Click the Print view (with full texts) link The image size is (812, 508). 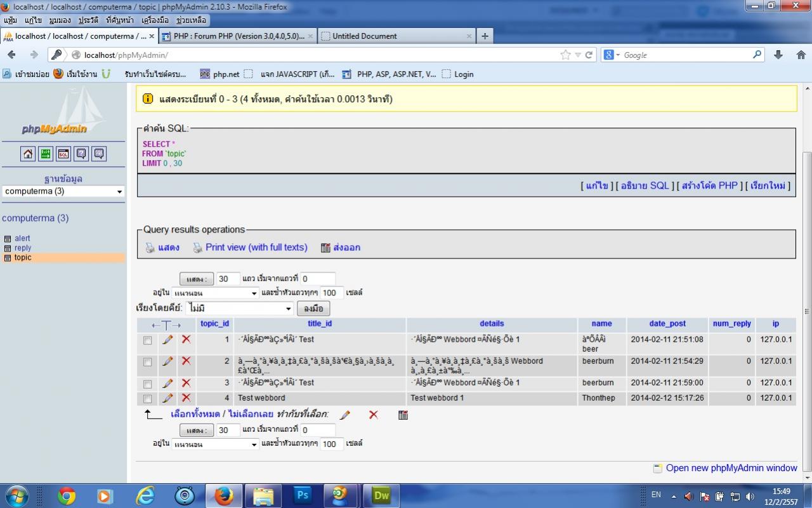(256, 248)
